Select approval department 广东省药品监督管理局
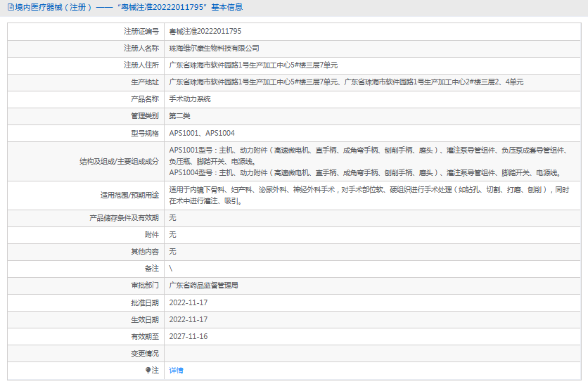This screenshot has height=384, width=588. 204,286
